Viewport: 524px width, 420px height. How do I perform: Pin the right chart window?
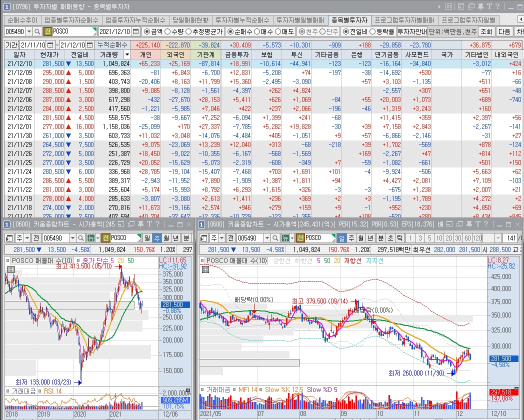[x=469, y=224]
